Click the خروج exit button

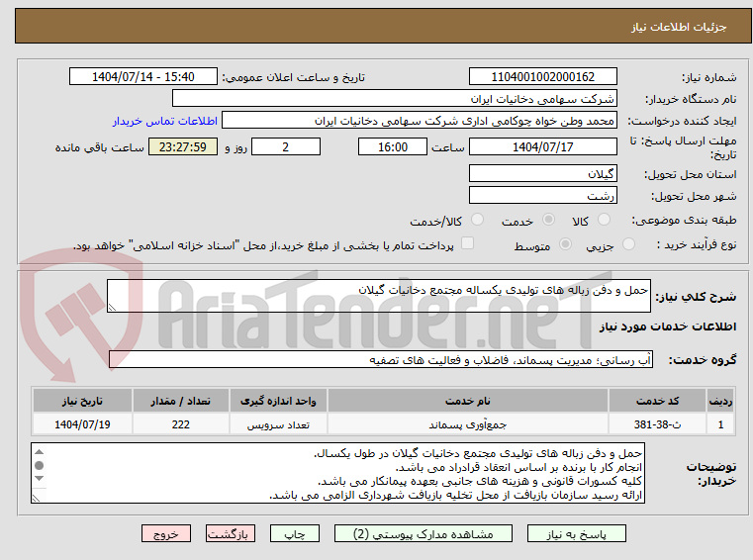pyautogui.click(x=165, y=533)
